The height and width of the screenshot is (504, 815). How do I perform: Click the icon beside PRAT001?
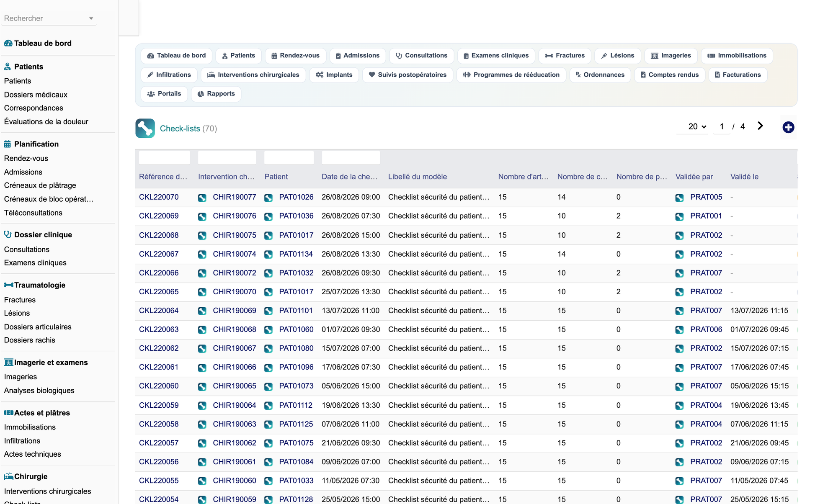679,216
